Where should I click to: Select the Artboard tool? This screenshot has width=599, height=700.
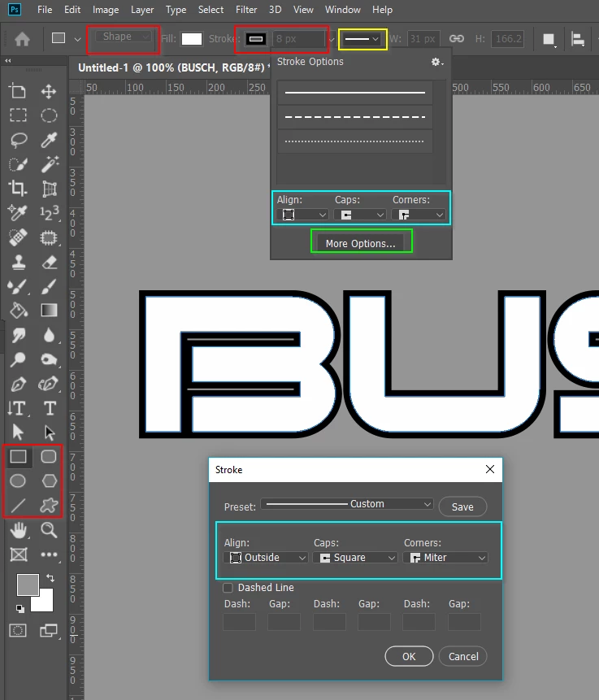[x=18, y=91]
